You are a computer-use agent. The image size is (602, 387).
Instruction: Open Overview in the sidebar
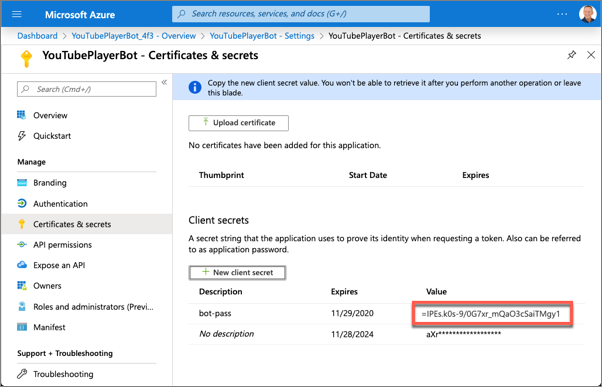pyautogui.click(x=50, y=115)
